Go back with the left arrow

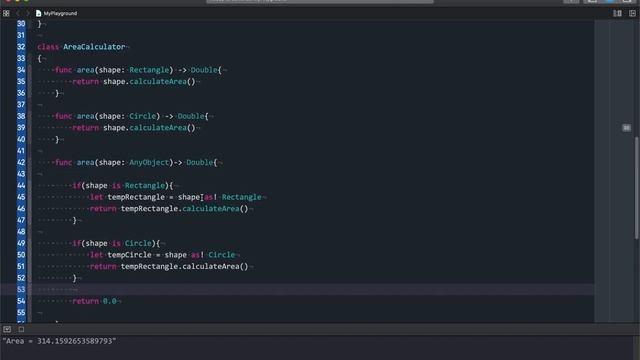[x=18, y=13]
